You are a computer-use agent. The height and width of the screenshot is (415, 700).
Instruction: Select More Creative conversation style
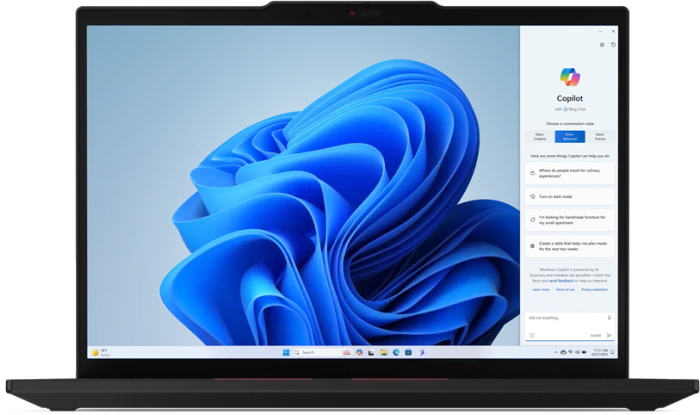click(x=540, y=137)
